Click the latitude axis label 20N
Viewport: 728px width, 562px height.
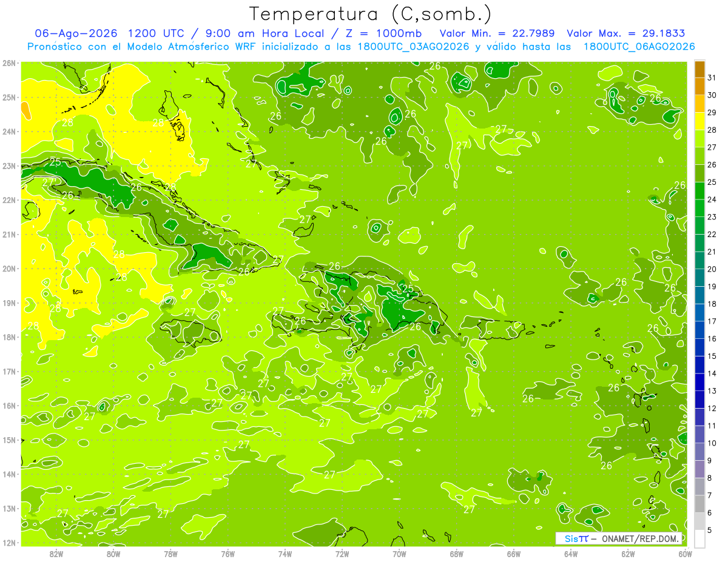point(9,269)
